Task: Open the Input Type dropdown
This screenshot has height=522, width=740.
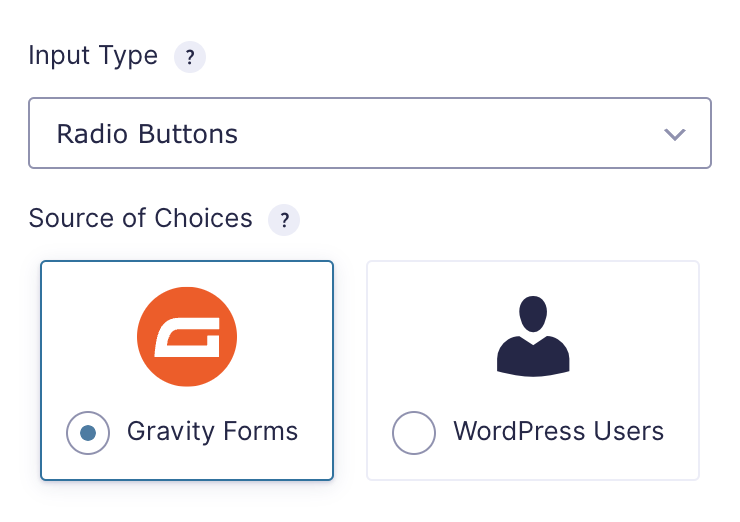Action: [369, 133]
